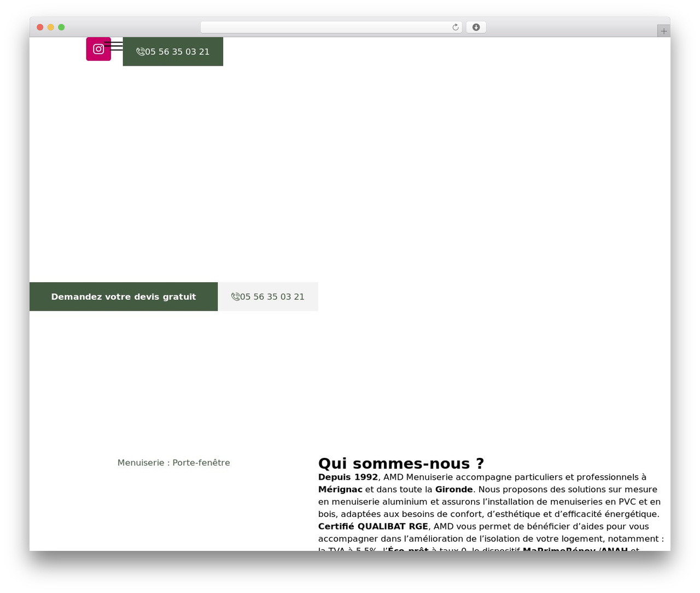Close the window with the red button

[40, 27]
